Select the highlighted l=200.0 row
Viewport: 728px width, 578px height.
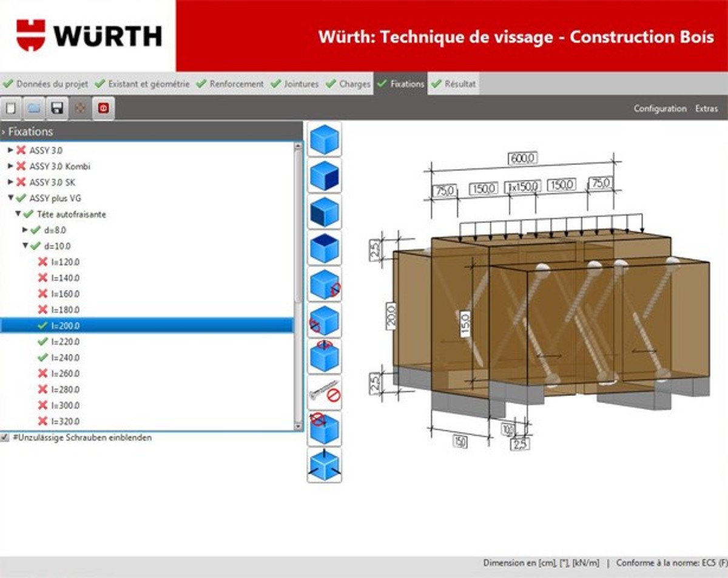click(147, 325)
